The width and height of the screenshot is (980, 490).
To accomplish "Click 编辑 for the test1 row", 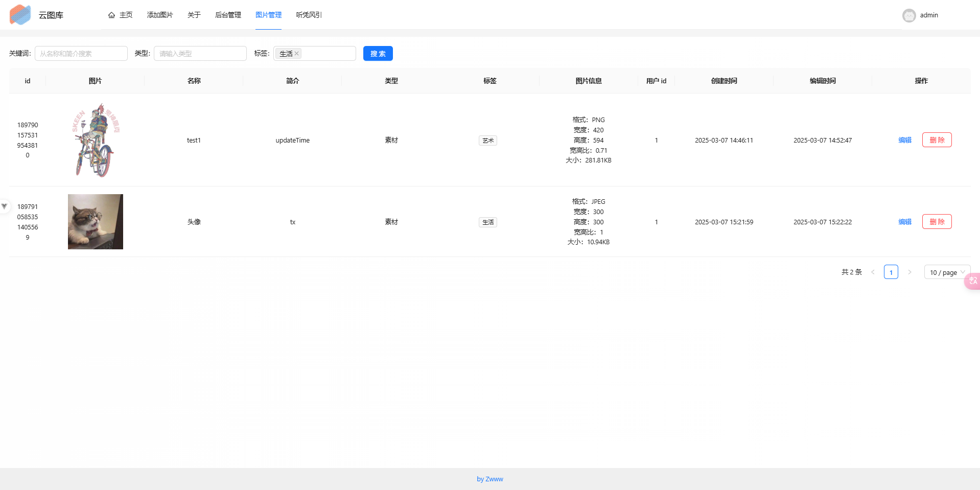I will pos(905,140).
